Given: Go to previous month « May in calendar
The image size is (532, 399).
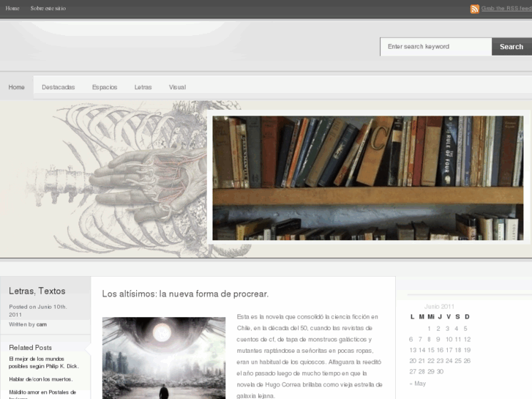Looking at the screenshot, I should coord(417,384).
